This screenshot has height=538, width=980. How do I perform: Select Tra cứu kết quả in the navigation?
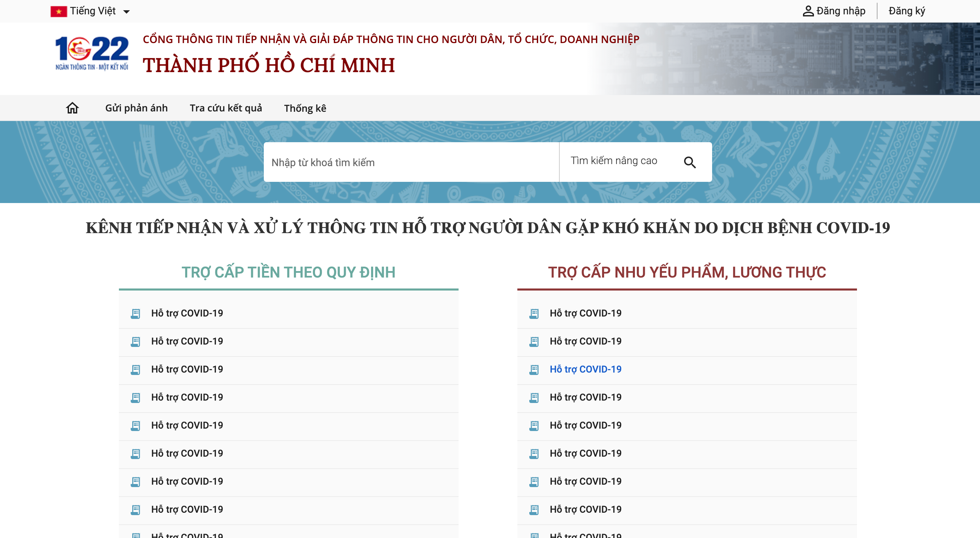(225, 108)
